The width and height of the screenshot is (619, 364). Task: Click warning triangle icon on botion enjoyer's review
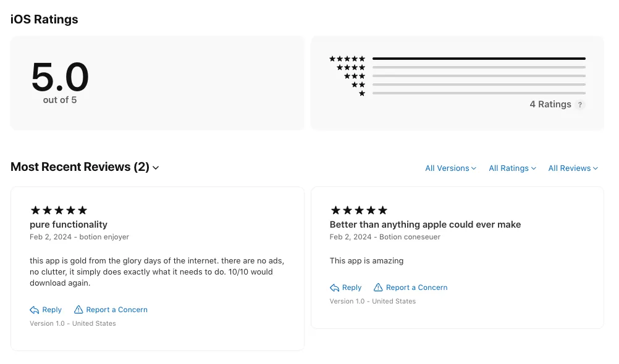click(x=78, y=310)
